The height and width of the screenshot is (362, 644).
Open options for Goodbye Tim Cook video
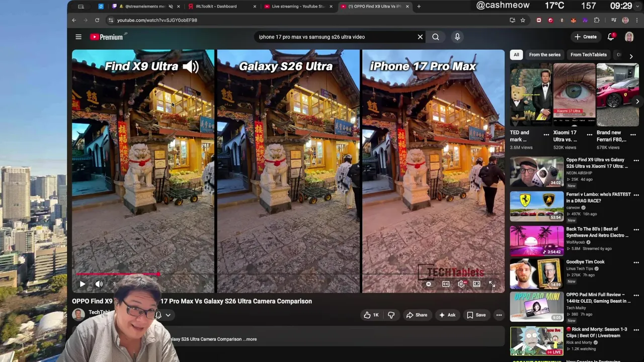click(x=636, y=262)
